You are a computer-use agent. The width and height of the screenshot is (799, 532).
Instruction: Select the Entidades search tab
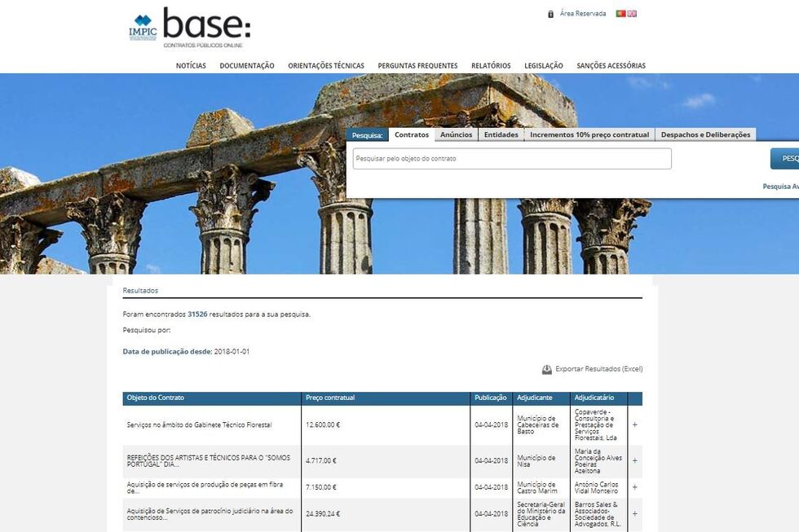point(501,134)
